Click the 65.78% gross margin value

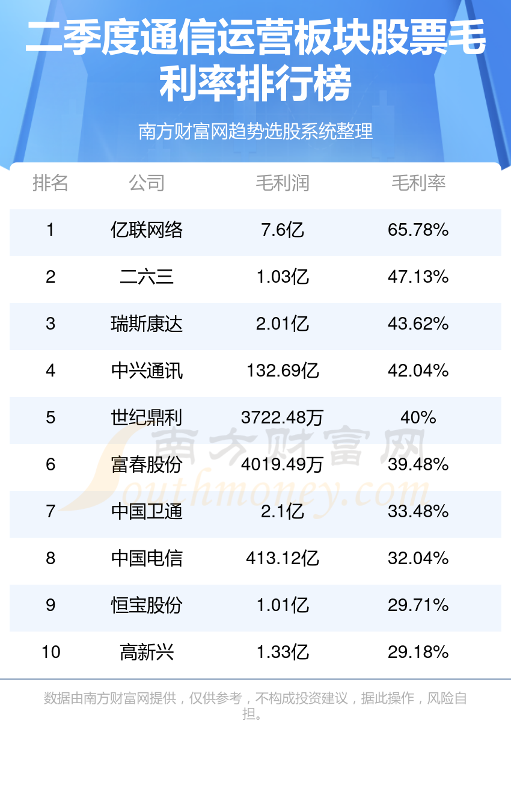point(418,230)
